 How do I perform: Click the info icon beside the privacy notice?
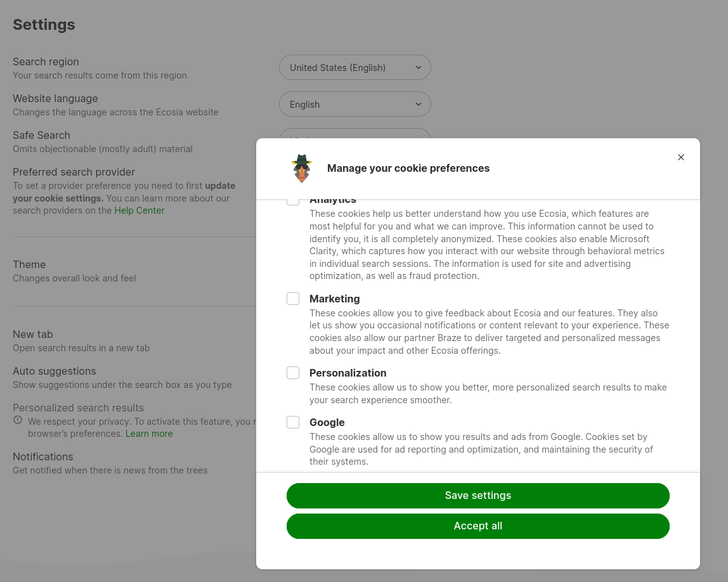click(18, 420)
